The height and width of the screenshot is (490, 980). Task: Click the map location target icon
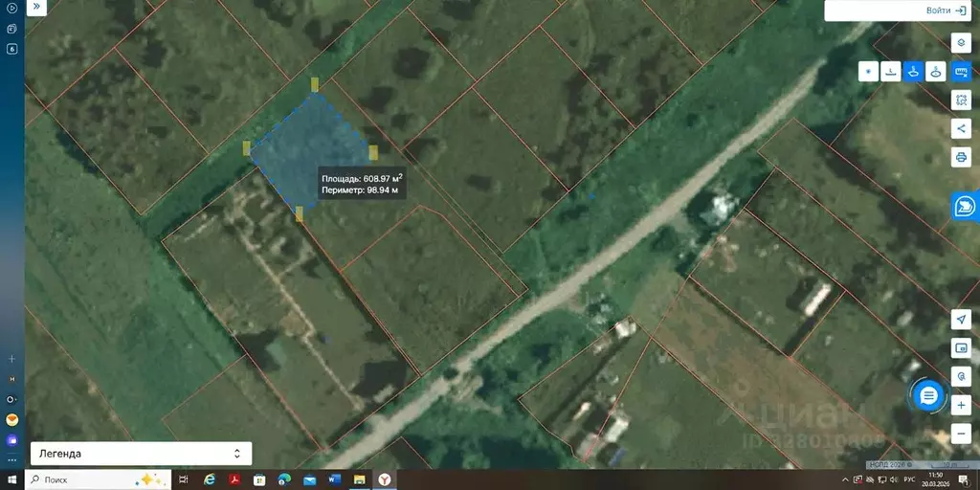pyautogui.click(x=961, y=375)
